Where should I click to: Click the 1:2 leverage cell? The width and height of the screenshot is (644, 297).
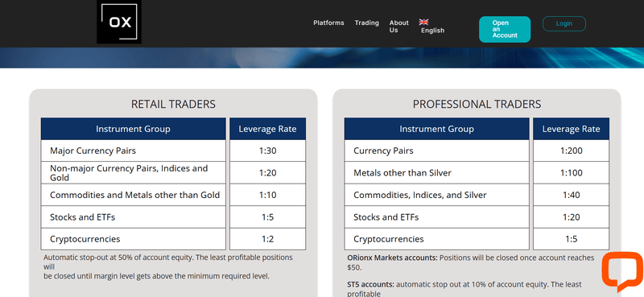267,239
